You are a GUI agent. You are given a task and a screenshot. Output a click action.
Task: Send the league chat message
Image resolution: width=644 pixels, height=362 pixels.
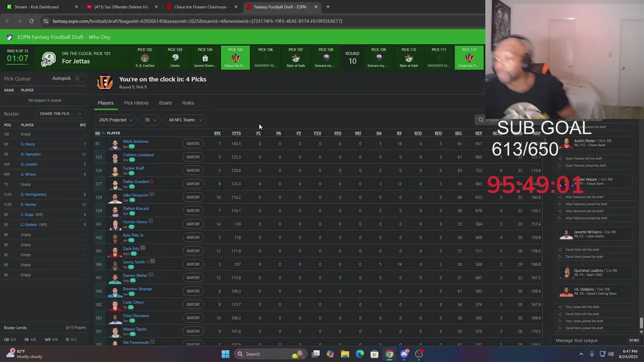pyautogui.click(x=634, y=340)
